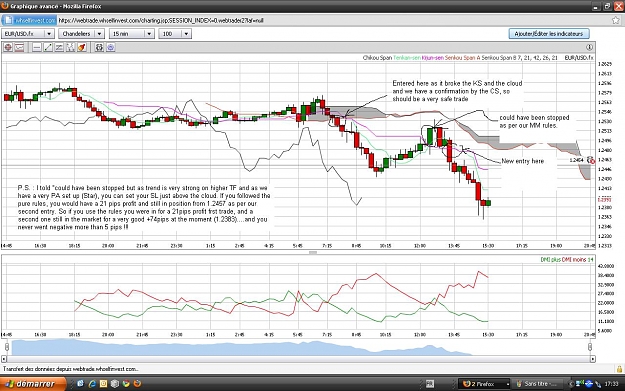The width and height of the screenshot is (625, 391).
Task: Click the FR language bar indicator
Action: coord(430,384)
